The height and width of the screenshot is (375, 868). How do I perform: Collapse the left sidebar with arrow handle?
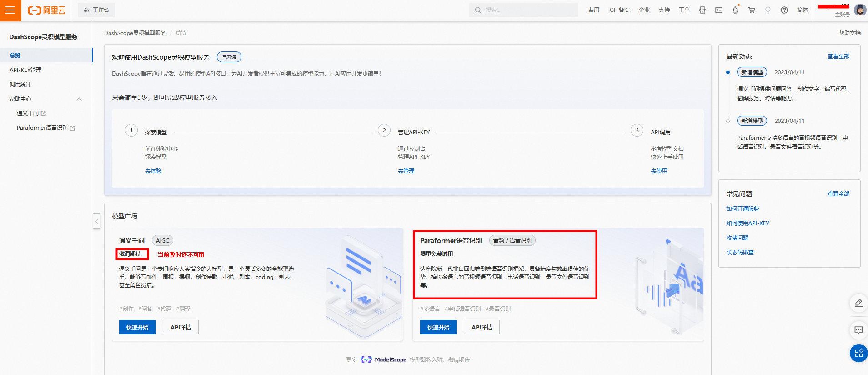tap(97, 222)
